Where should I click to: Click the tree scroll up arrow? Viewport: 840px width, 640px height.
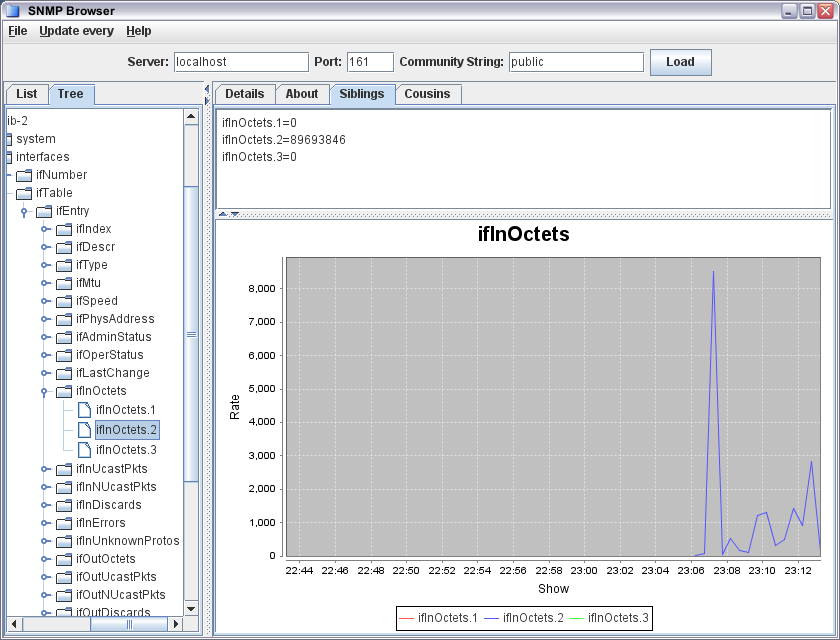coord(191,117)
